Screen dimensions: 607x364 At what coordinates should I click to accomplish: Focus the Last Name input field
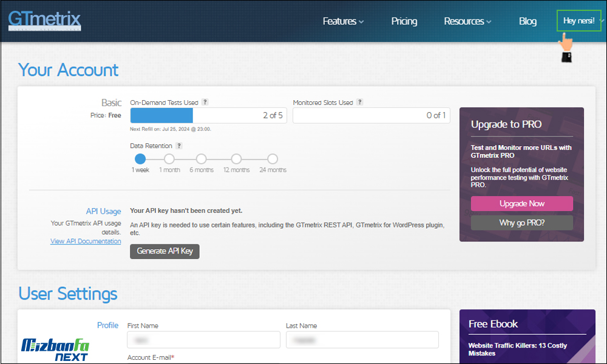pyautogui.click(x=362, y=340)
